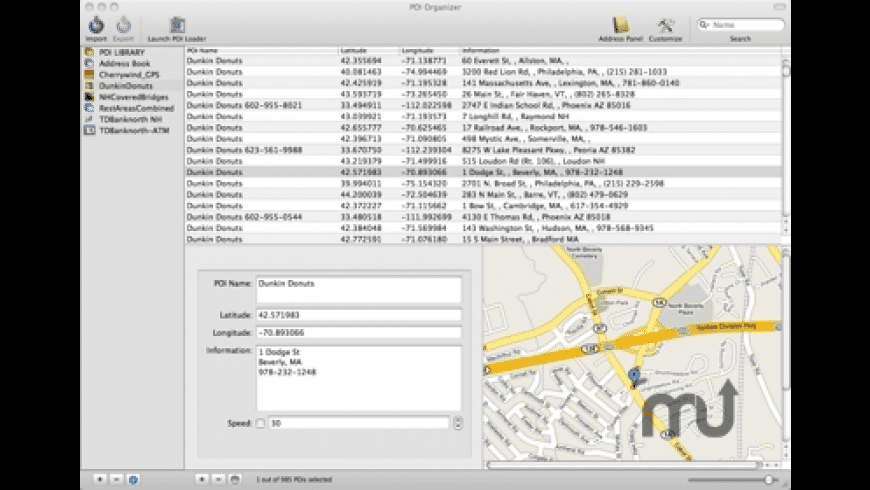Select NHCoveredBridges in the sidebar
Viewport: 870px width, 490px height.
point(134,97)
